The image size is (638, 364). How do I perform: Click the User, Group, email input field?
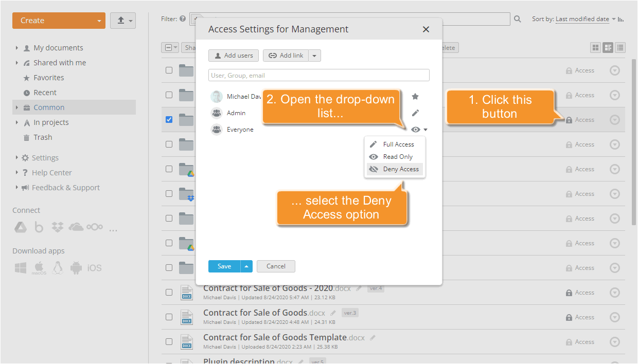click(318, 75)
